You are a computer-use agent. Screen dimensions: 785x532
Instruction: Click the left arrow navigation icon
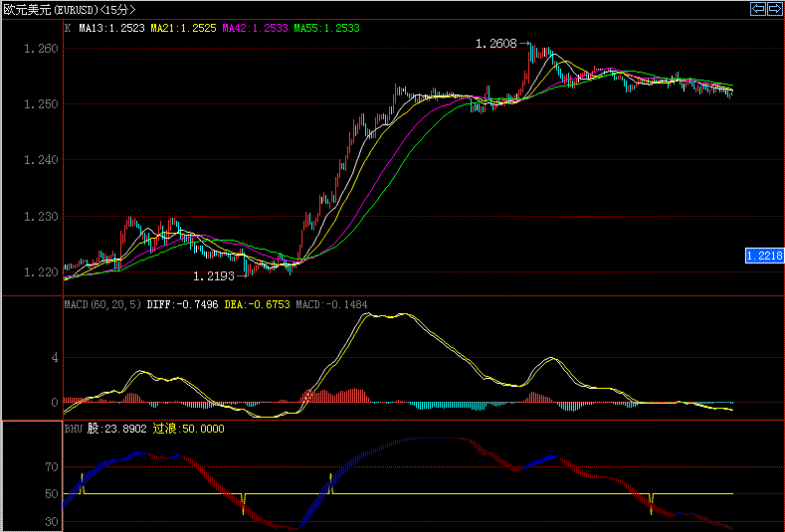758,9
